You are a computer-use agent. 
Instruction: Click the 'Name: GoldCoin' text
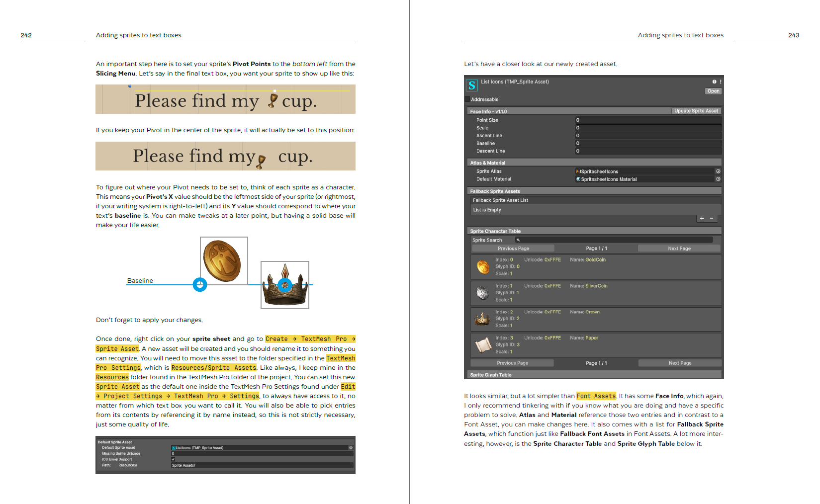tap(588, 259)
